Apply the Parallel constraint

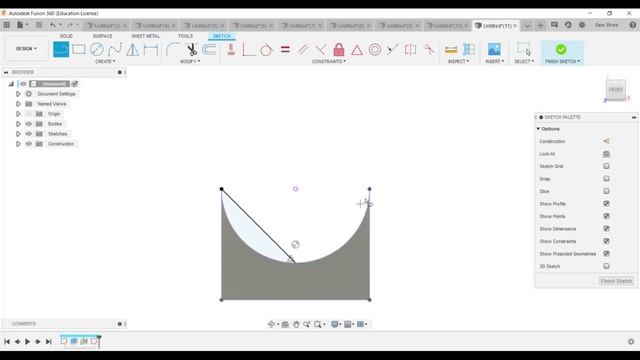(x=303, y=49)
